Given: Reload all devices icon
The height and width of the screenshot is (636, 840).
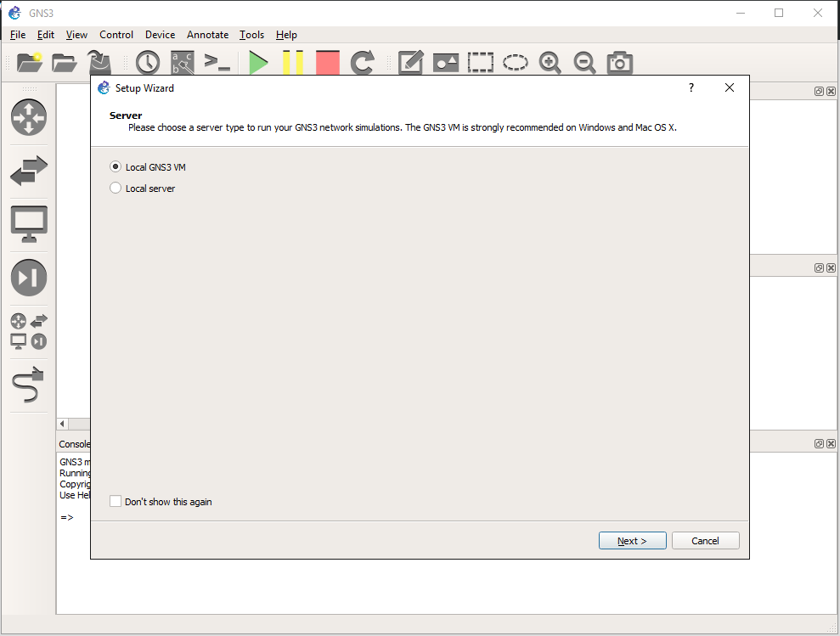Looking at the screenshot, I should (x=362, y=63).
